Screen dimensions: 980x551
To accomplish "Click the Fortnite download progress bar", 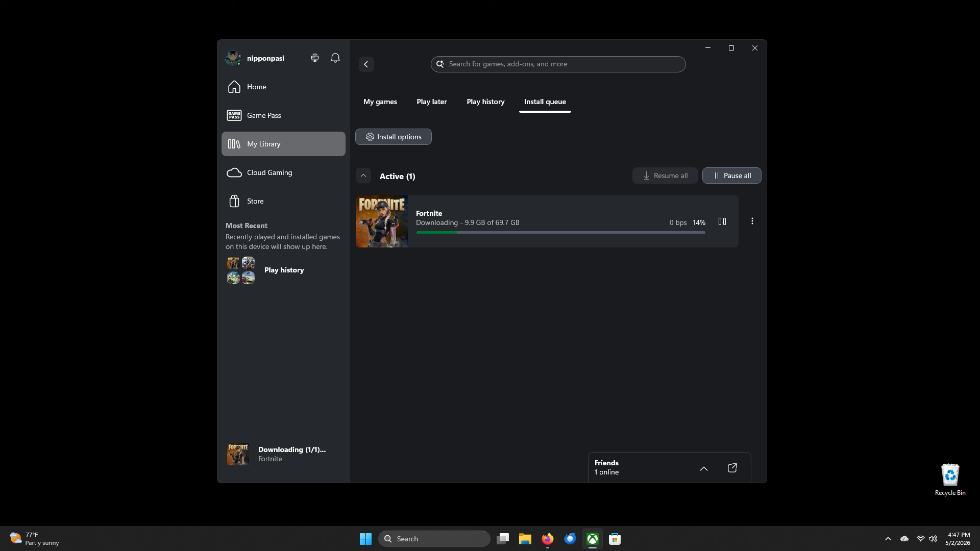I will 560,233.
